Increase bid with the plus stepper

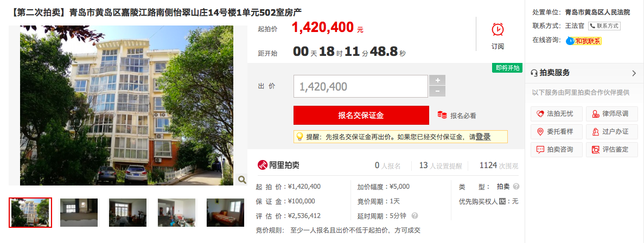[437, 80]
